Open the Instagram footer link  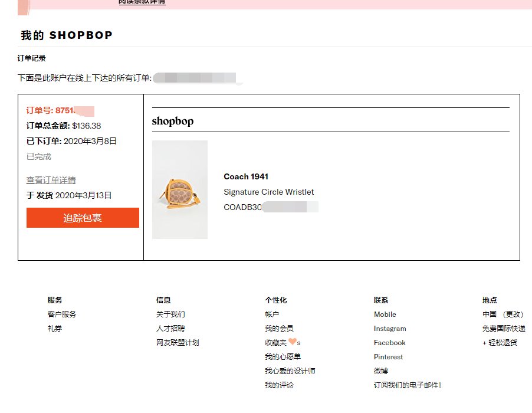(x=390, y=329)
